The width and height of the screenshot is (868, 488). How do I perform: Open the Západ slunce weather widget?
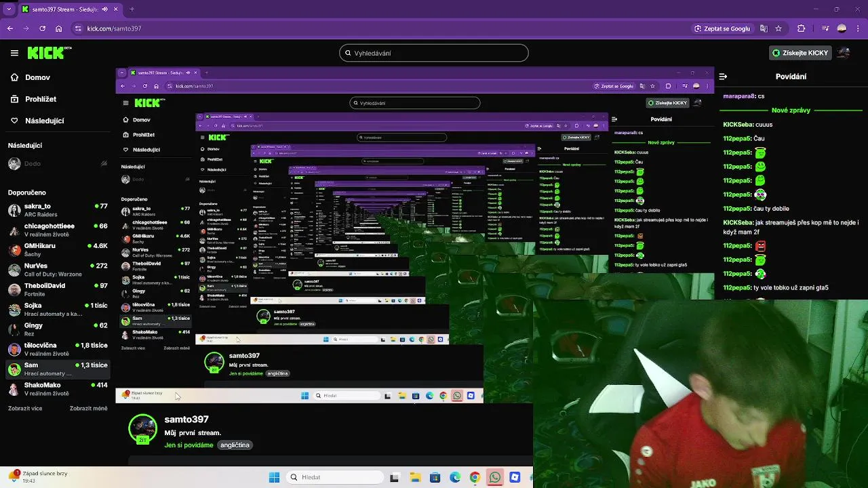click(x=39, y=477)
